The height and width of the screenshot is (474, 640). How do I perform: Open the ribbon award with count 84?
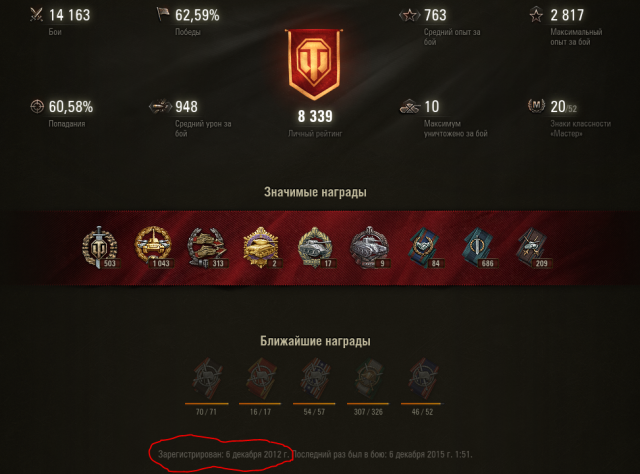pos(425,247)
